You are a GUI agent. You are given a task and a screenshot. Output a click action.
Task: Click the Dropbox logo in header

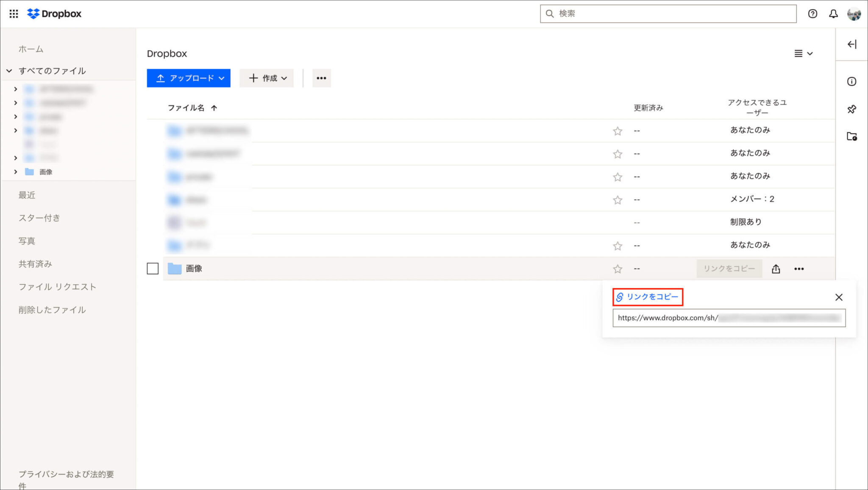pos(54,14)
